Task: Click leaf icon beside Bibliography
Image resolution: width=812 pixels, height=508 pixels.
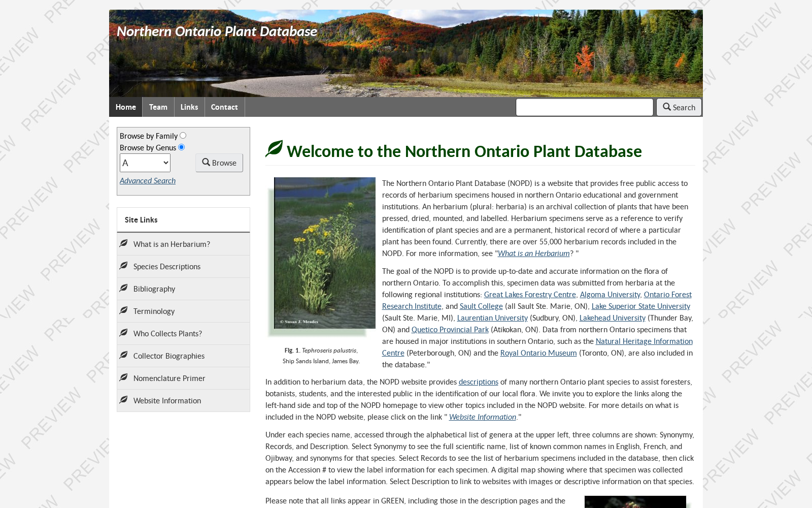Action: [x=123, y=288]
